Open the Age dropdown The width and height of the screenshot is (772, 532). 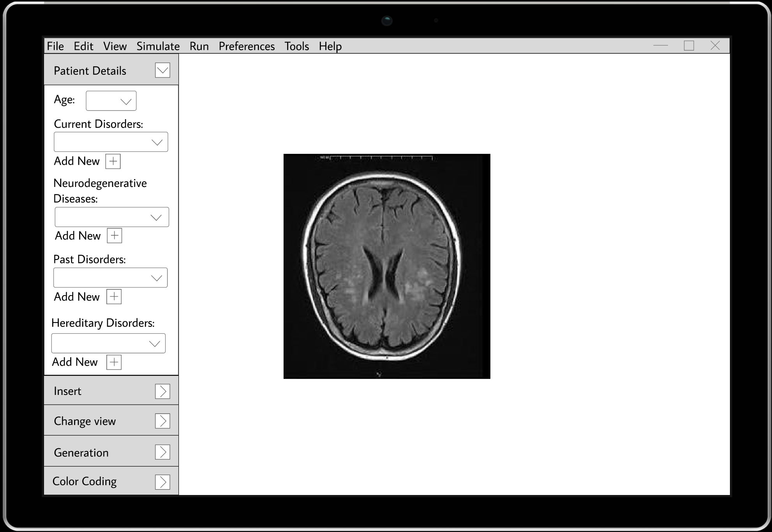click(111, 101)
